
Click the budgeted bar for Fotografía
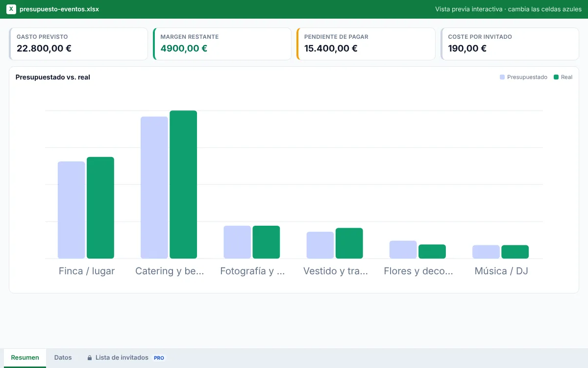(237, 242)
